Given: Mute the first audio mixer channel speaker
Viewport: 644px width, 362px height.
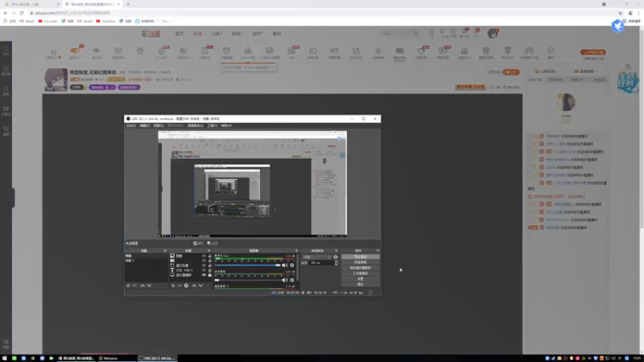Looking at the screenshot, I should point(285,265).
